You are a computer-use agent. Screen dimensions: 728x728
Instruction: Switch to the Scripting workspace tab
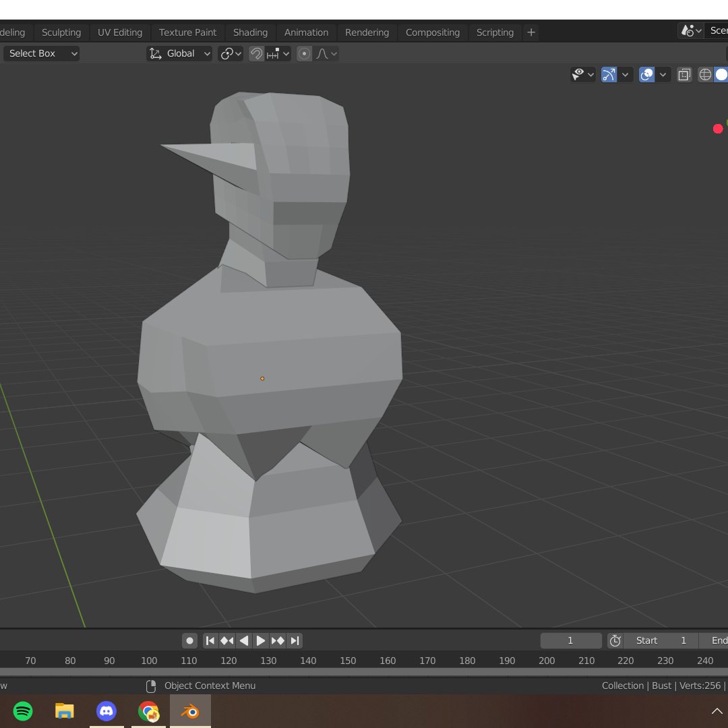[495, 32]
